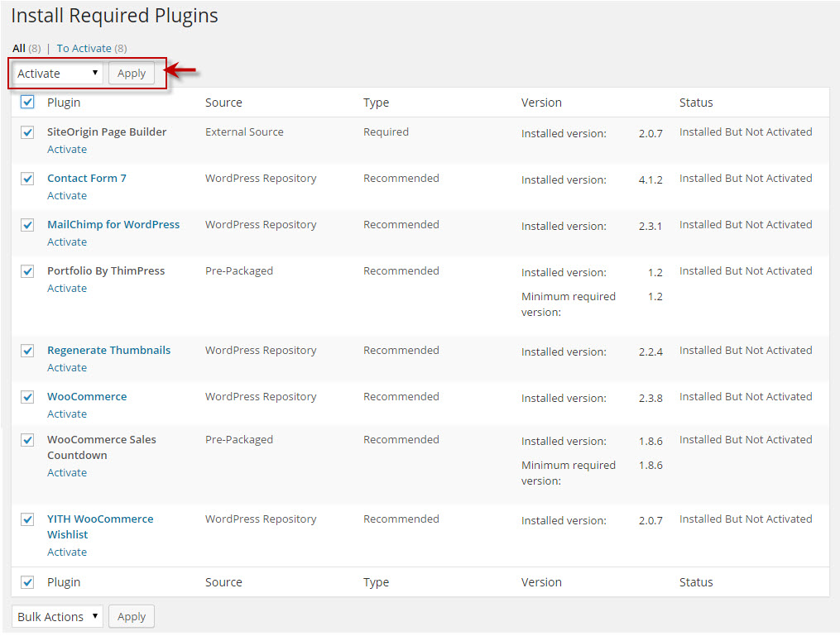Screen dimensions: 840x636
Task: Click the Version column header
Action: 541,103
